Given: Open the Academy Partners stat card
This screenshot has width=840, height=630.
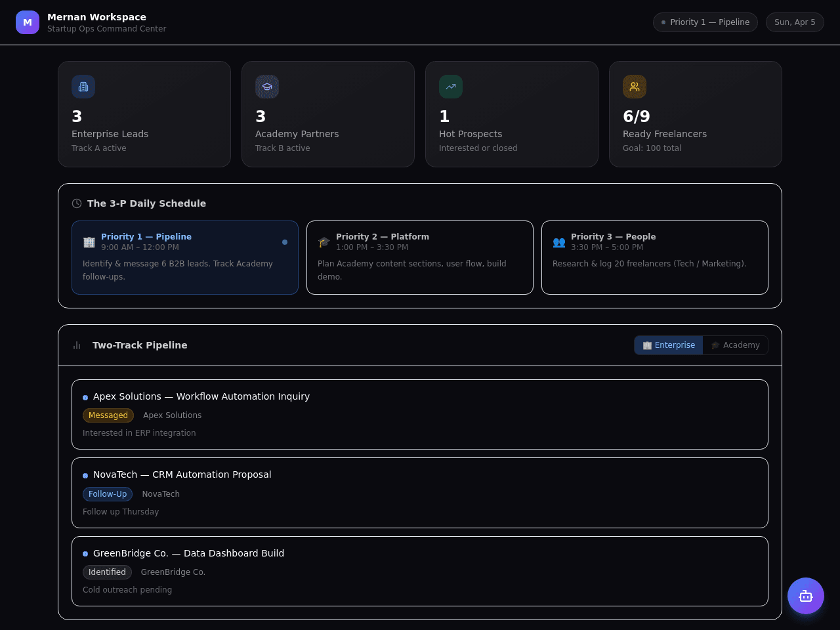Looking at the screenshot, I should 328,114.
